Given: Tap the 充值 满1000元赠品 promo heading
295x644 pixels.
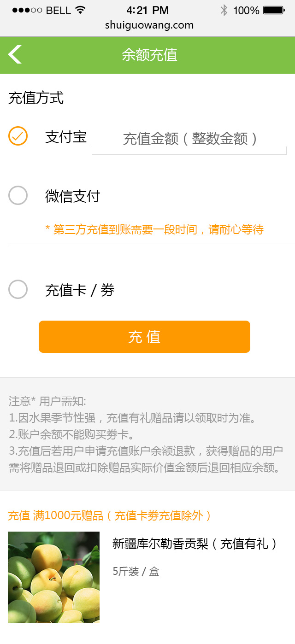Looking at the screenshot, I should (110, 515).
